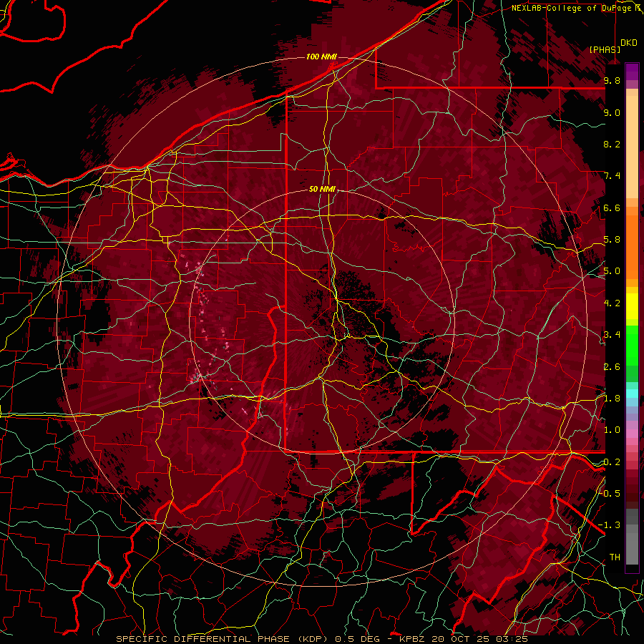
Task: Click the -1.3 scale value
Action: (609, 525)
